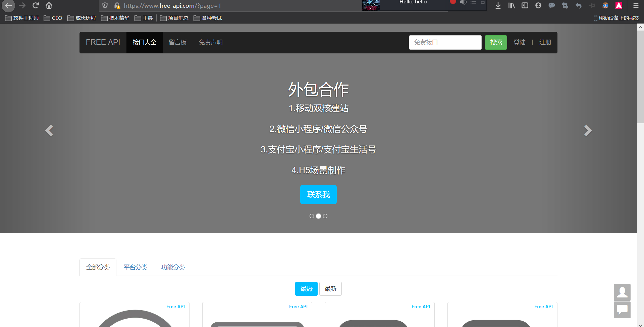
Task: Open the CEO bookmarks folder
Action: pyautogui.click(x=53, y=18)
